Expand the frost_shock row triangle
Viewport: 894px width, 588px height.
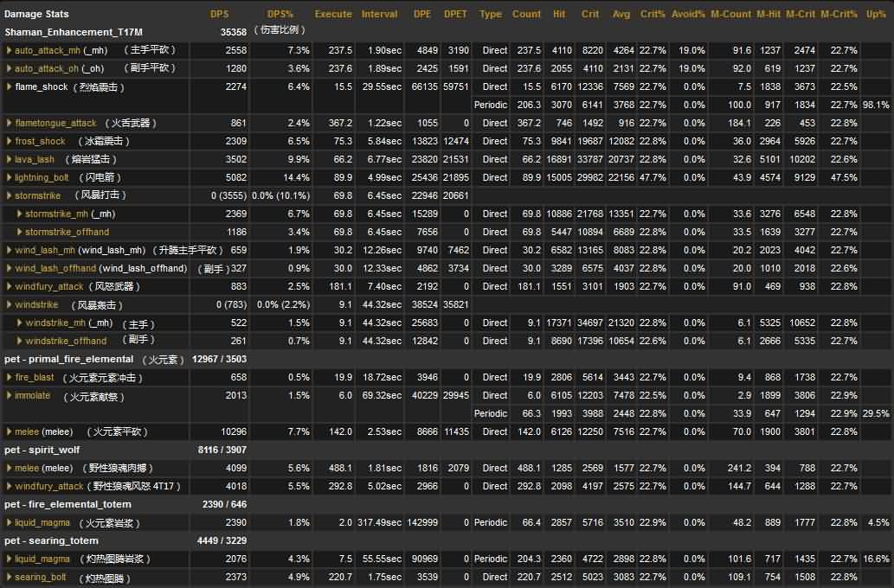coord(9,141)
